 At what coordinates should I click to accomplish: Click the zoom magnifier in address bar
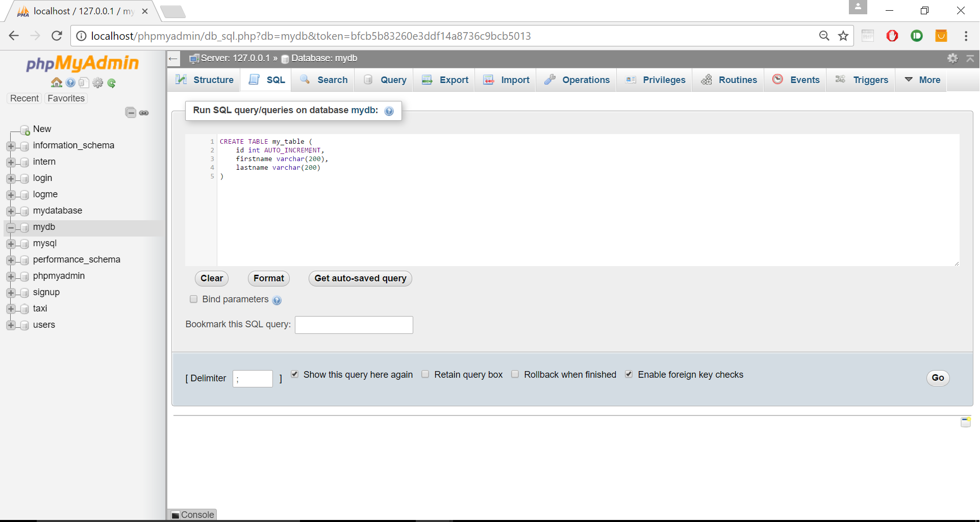824,36
